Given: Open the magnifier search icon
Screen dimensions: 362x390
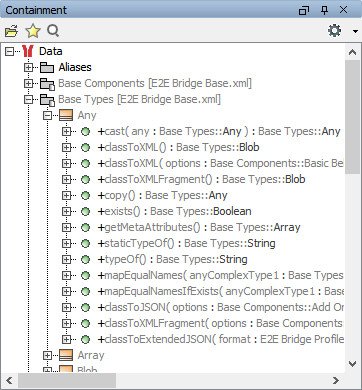Looking at the screenshot, I should click(53, 31).
